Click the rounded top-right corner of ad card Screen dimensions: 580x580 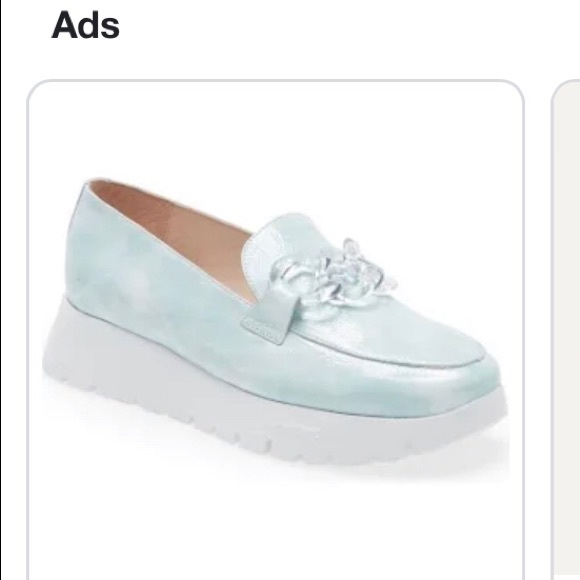tap(516, 88)
